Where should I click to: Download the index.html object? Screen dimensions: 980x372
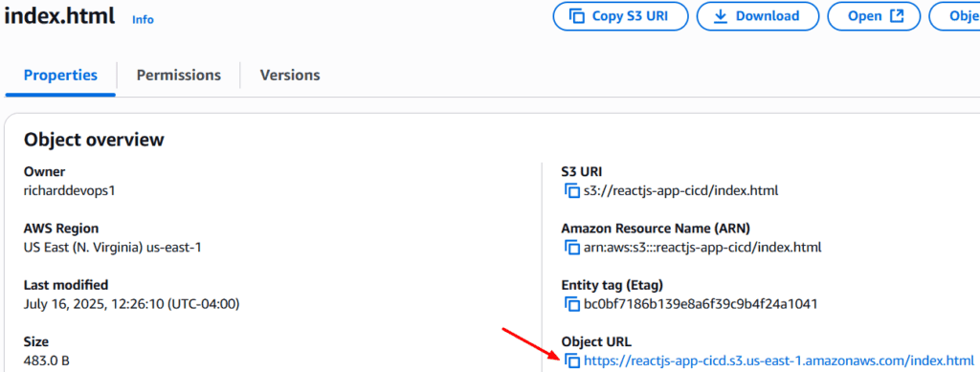pos(758,16)
